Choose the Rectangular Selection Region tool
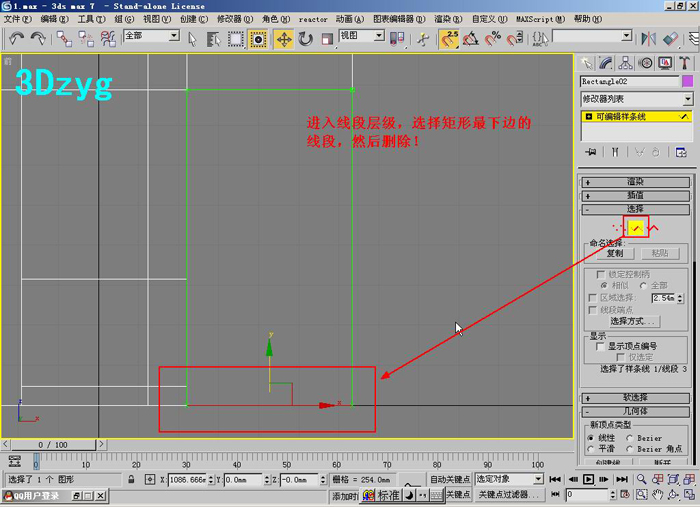This screenshot has width=700, height=507. click(236, 39)
